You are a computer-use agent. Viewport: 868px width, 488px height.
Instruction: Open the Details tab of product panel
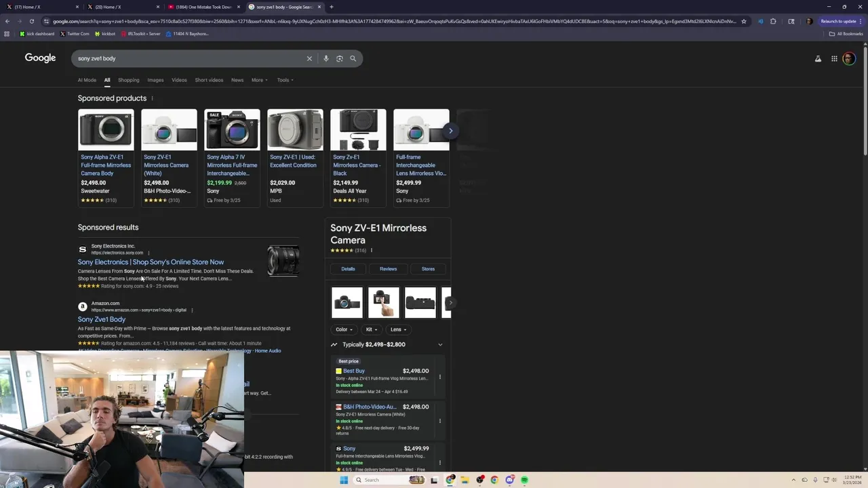[348, 269]
